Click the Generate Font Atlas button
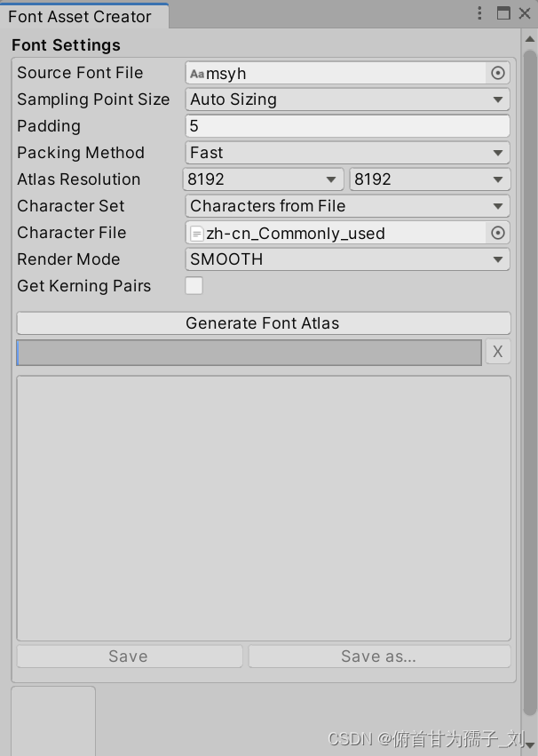The image size is (538, 756). [x=263, y=322]
